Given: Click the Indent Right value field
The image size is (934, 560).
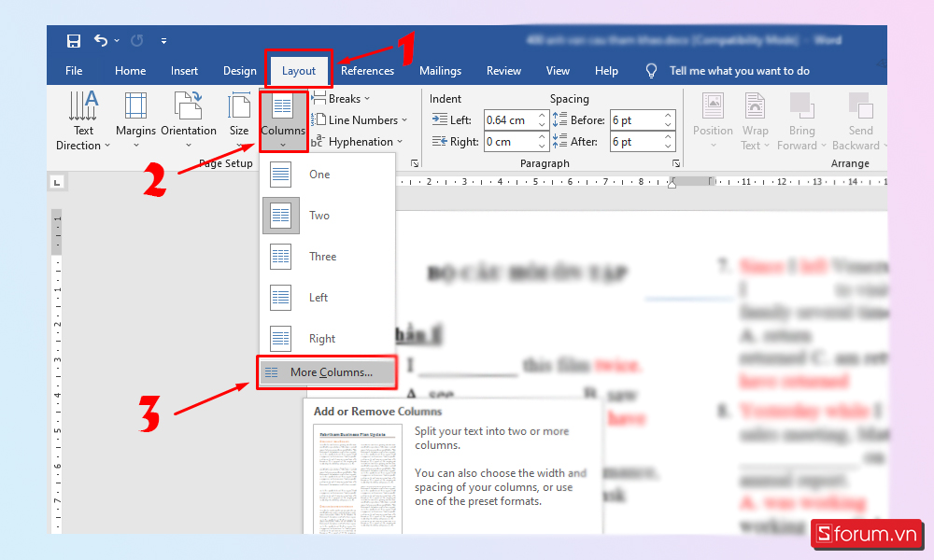Looking at the screenshot, I should (510, 142).
